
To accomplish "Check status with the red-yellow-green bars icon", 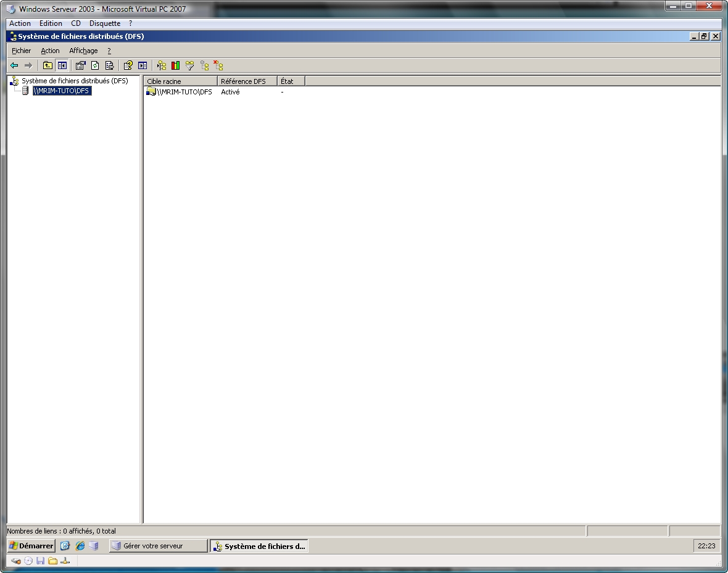I will [x=175, y=65].
